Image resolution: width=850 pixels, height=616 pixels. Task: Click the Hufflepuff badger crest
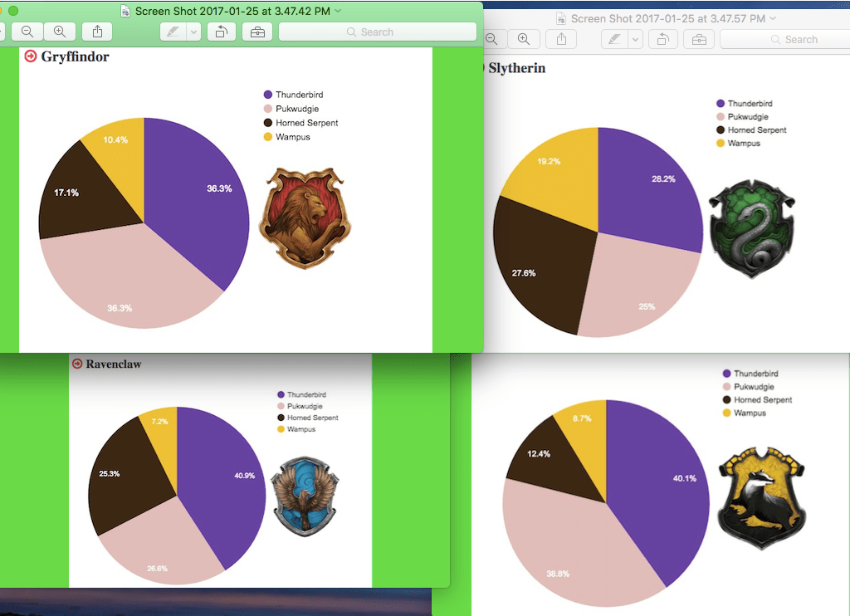click(x=762, y=498)
